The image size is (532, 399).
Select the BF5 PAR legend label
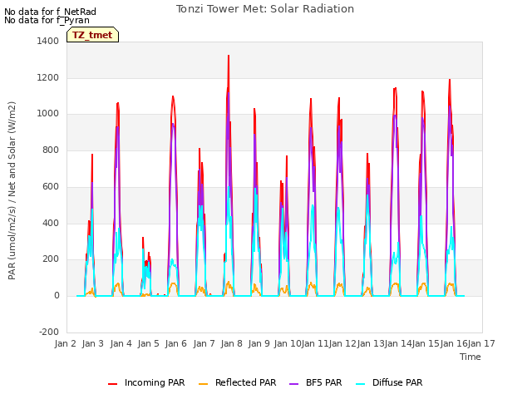(x=323, y=382)
